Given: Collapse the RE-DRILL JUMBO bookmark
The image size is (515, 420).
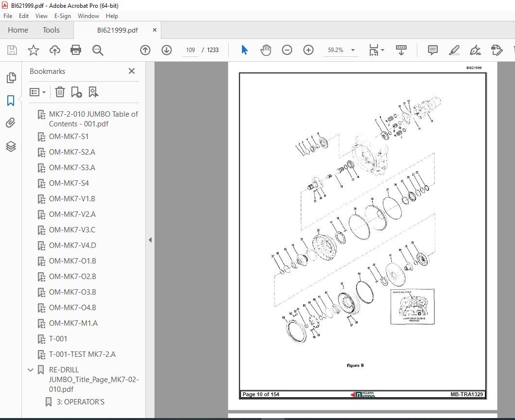Looking at the screenshot, I should [31, 370].
